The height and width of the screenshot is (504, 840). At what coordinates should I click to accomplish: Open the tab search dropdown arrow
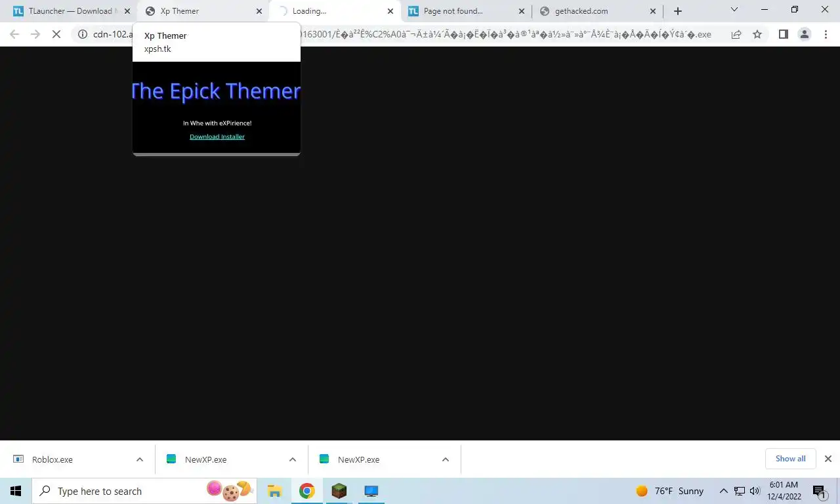(734, 10)
